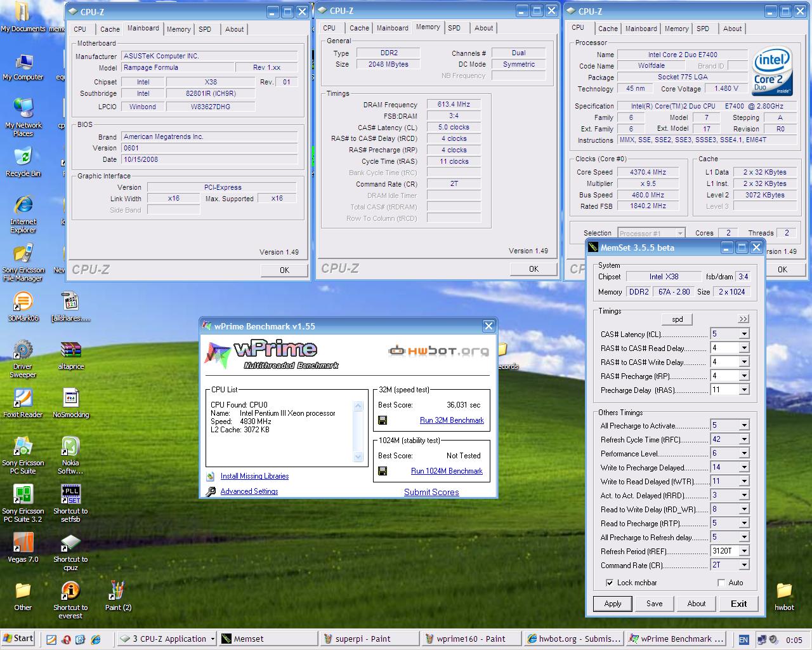Viewport: 812px width, 650px height.
Task: Click the Run 32M Benchmark link
Action: 452,420
